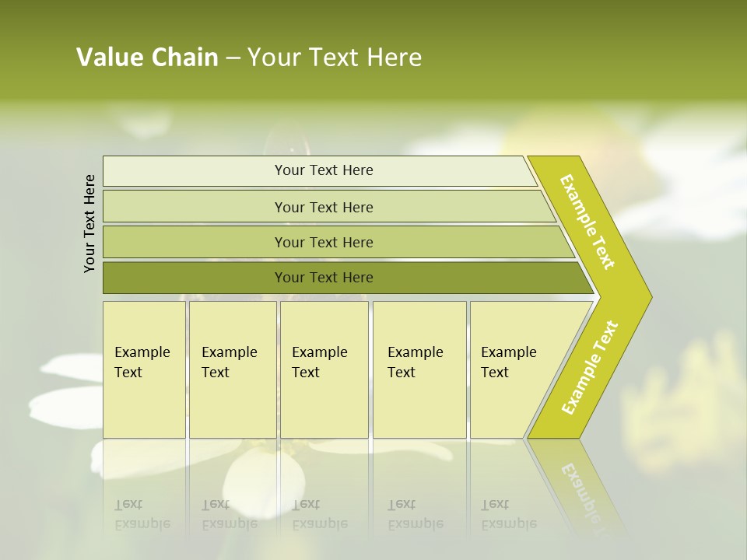Select the third 'Example Text' box
Viewport: 747px width, 560px height.
(324, 369)
